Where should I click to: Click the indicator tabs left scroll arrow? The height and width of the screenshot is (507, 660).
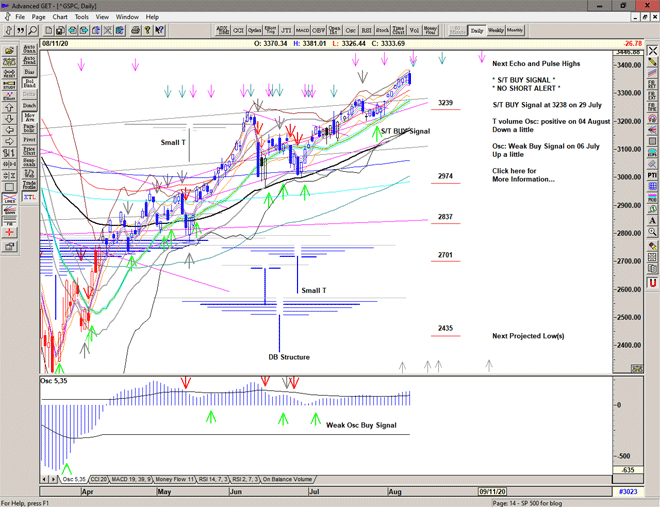coord(44,480)
